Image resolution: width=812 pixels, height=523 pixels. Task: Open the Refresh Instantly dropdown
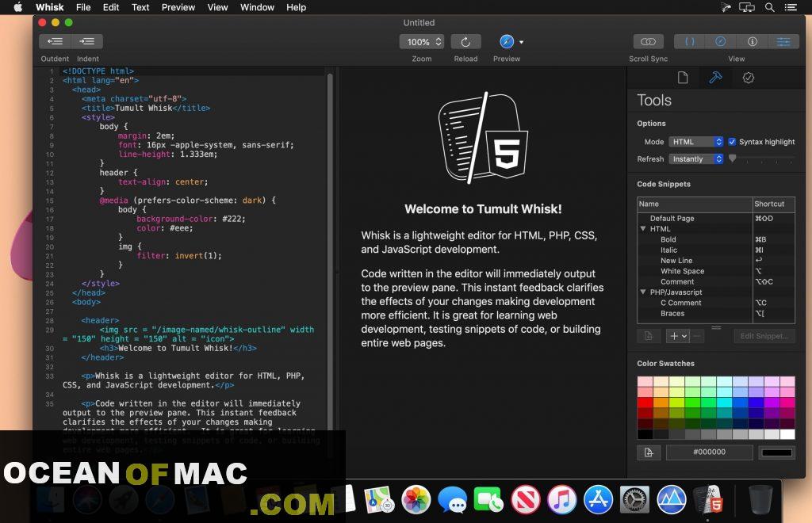(696, 158)
